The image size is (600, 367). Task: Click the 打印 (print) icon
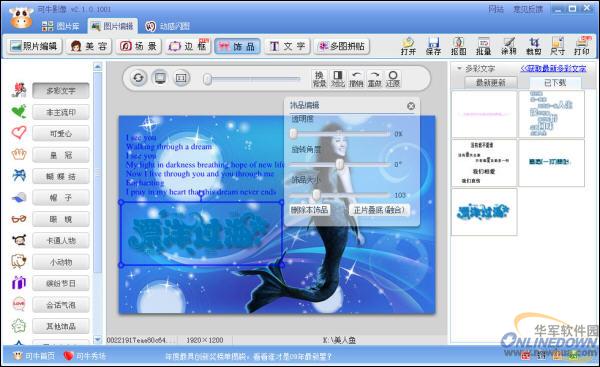582,46
